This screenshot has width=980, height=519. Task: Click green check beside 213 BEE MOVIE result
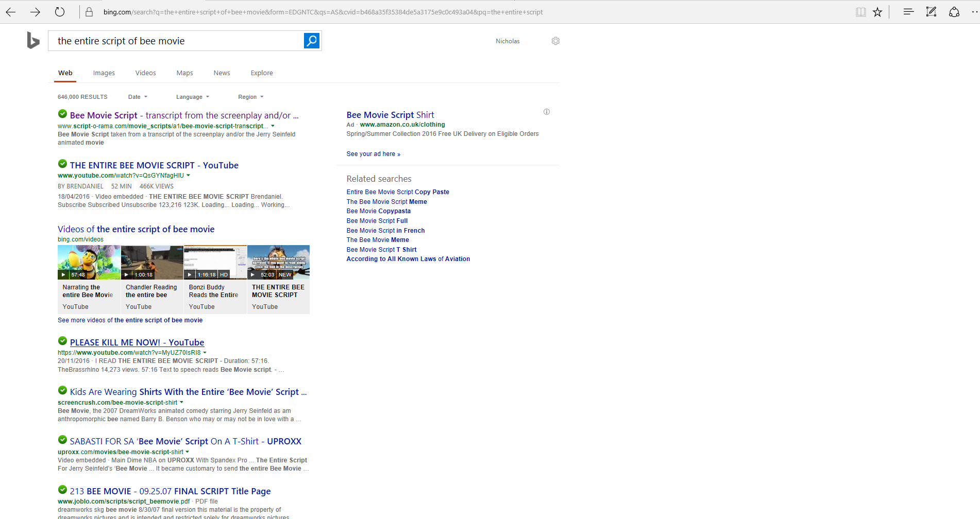point(62,490)
